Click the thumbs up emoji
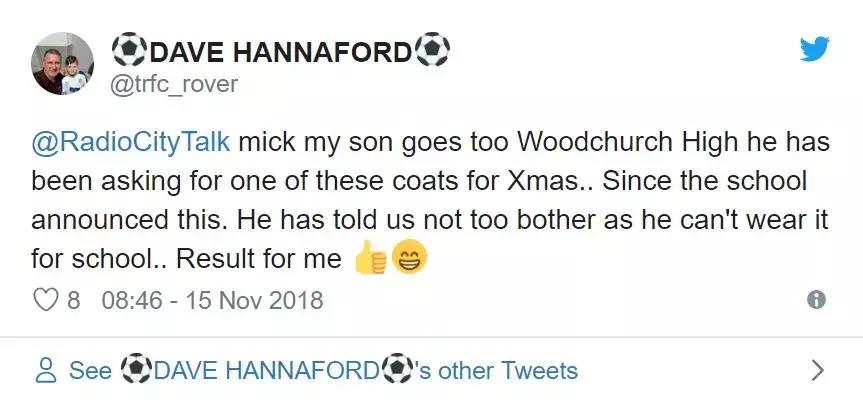Screen dimensions: 863x400 point(369,260)
